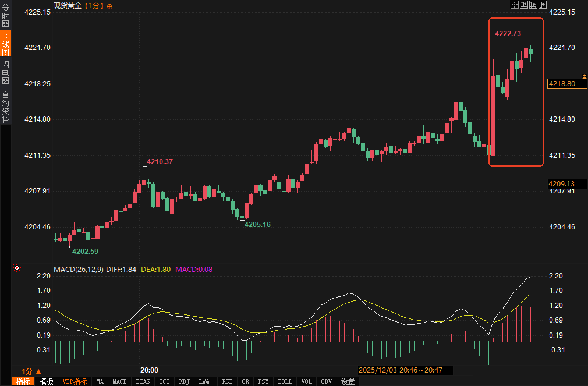This screenshot has height=386, width=588.
Task: Click the orange arrow marker above price 4218.80
Action: pyautogui.click(x=584, y=76)
